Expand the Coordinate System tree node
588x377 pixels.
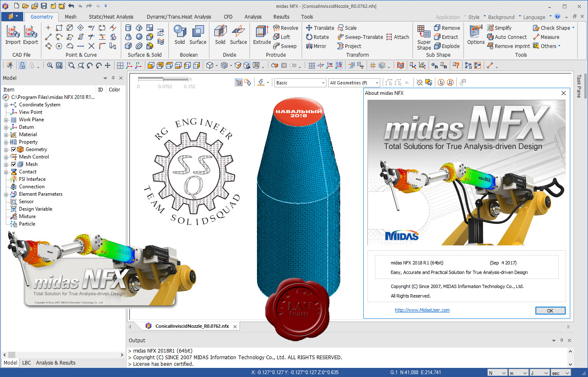6,105
